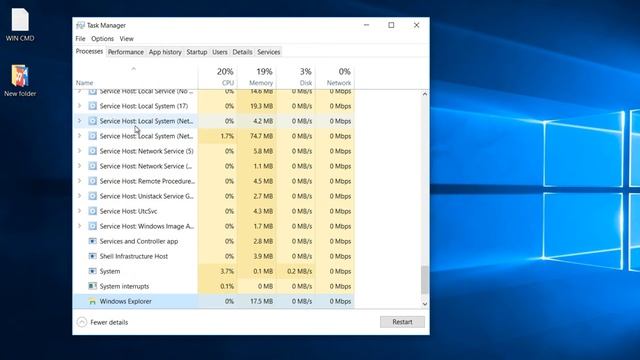Expand Service Host: Network Service (5)
Viewport: 640px width, 360px height.
pyautogui.click(x=80, y=151)
